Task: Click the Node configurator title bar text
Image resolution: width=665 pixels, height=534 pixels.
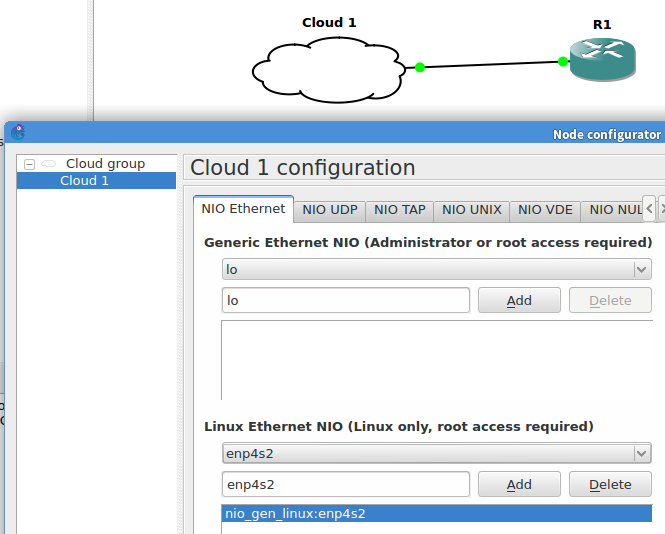Action: (x=606, y=134)
